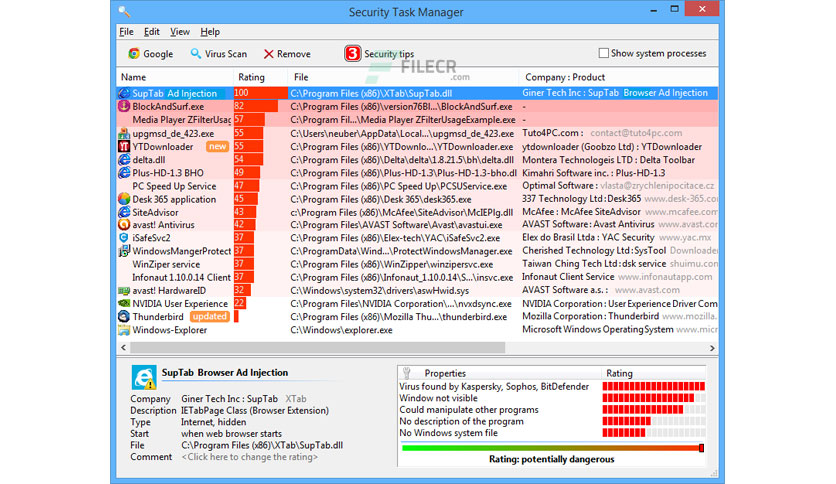836x484 pixels.
Task: Click avast! HardwareID driver icon
Action: (x=124, y=291)
